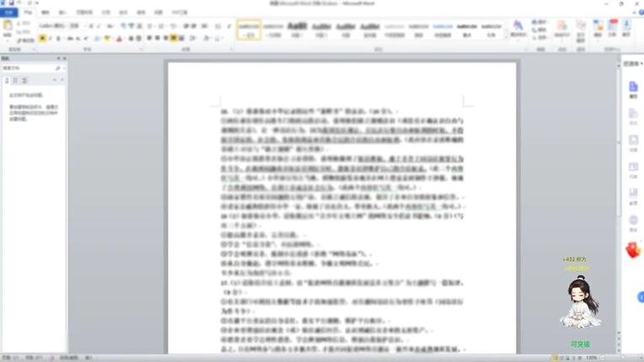The image size is (644, 362).
Task: Open the blue File tab
Action: (8, 13)
